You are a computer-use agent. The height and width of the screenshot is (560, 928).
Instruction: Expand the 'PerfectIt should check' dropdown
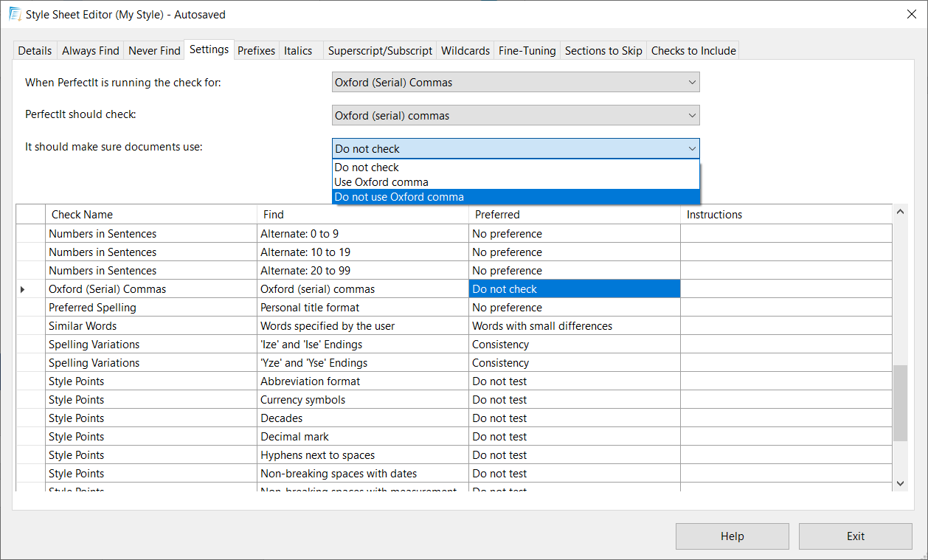tap(515, 116)
